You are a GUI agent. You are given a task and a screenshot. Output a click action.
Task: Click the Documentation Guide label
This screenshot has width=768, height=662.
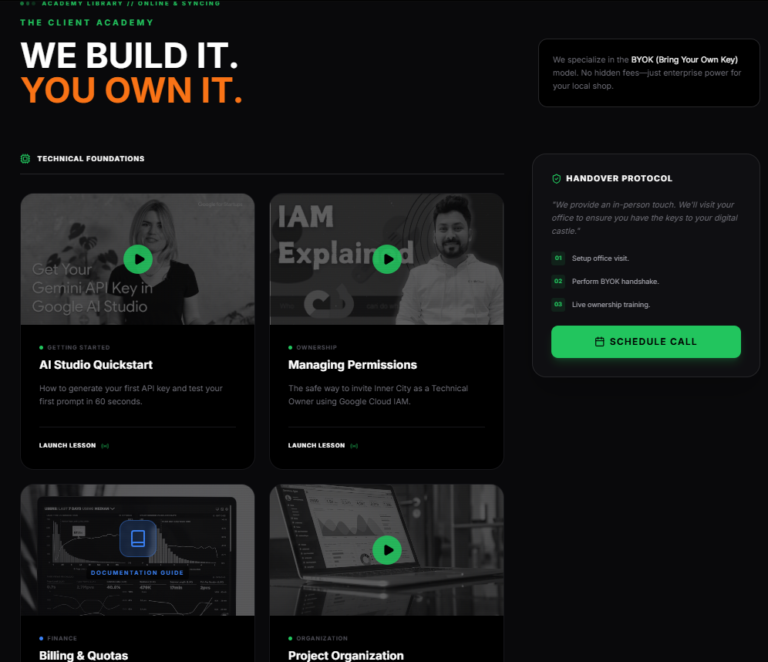(x=137, y=572)
